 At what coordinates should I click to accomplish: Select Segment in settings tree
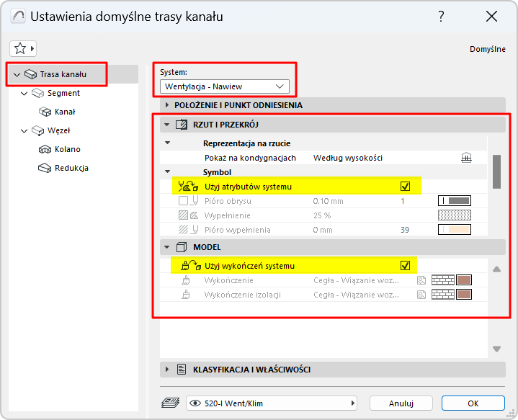pyautogui.click(x=63, y=93)
